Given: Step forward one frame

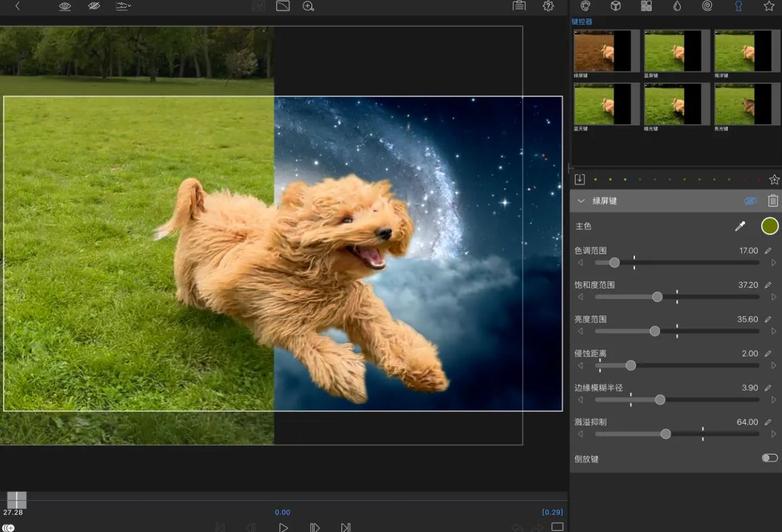Looking at the screenshot, I should point(315,528).
